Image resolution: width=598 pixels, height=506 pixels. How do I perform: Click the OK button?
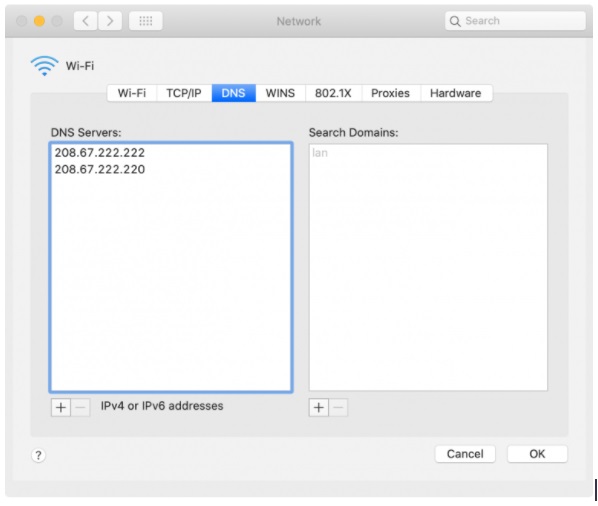click(x=537, y=454)
